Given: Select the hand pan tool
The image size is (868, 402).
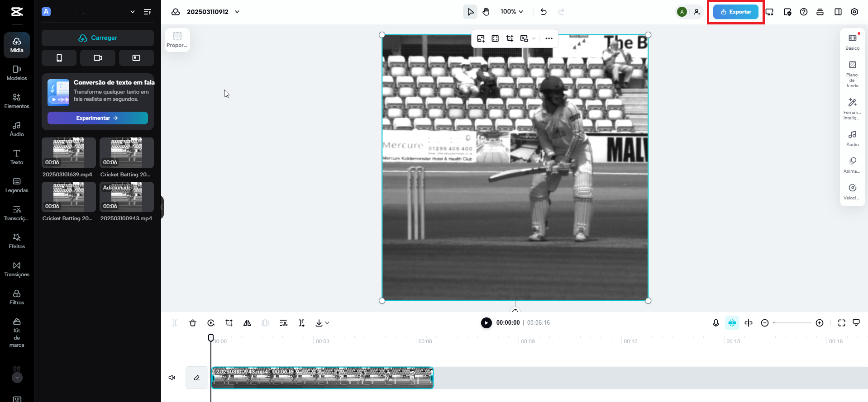Looking at the screenshot, I should pyautogui.click(x=486, y=12).
